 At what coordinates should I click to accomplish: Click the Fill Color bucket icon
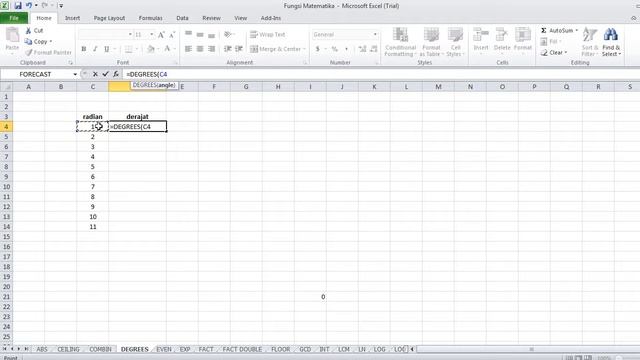pos(151,49)
